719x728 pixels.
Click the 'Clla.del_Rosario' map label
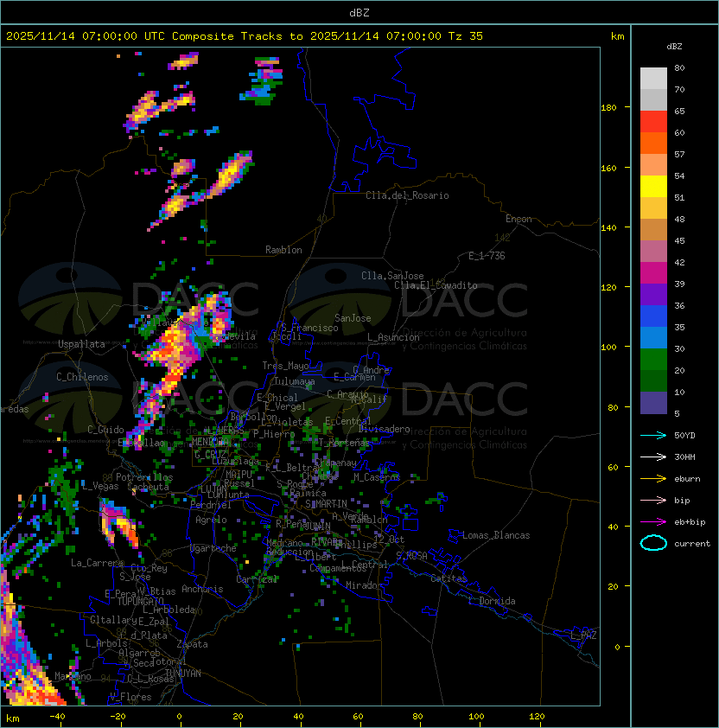click(x=407, y=195)
